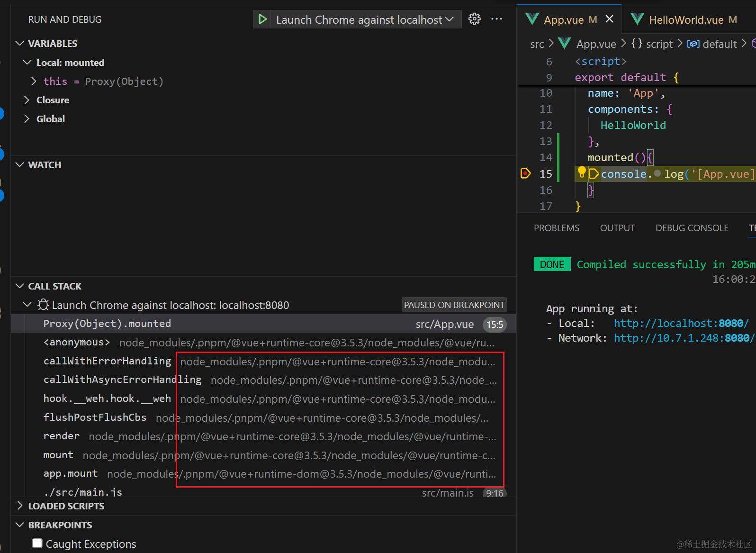Viewport: 756px width, 553px height.
Task: Click the script breadcrumb
Action: click(659, 44)
